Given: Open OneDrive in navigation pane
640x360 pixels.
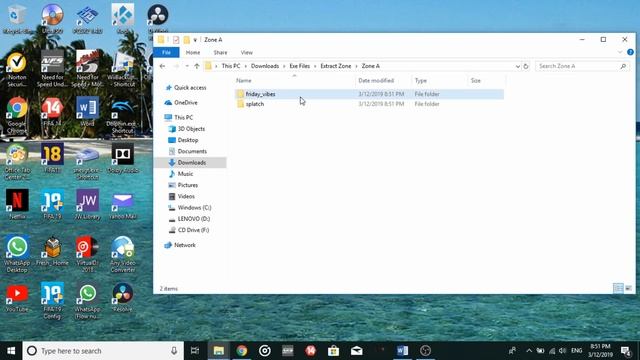Looking at the screenshot, I should pyautogui.click(x=181, y=102).
